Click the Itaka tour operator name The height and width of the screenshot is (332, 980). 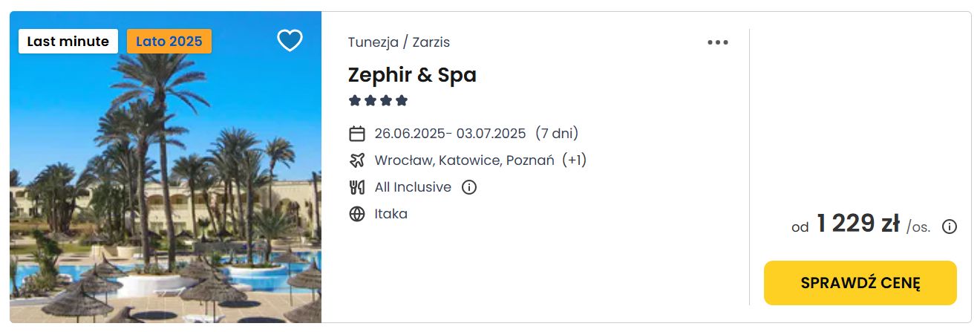click(x=391, y=214)
